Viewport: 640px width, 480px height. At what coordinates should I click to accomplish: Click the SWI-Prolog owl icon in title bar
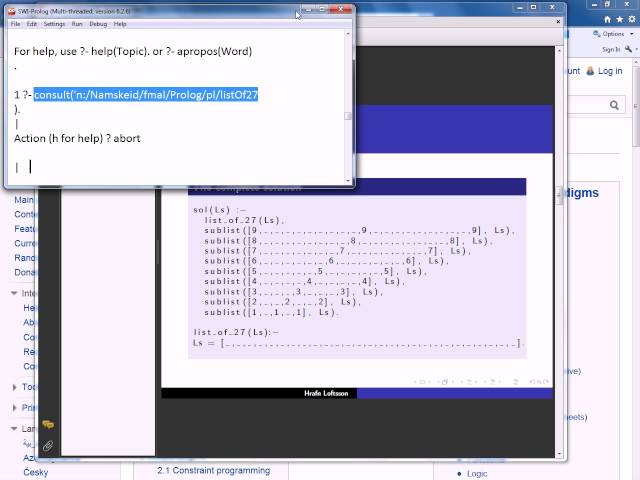coord(12,11)
